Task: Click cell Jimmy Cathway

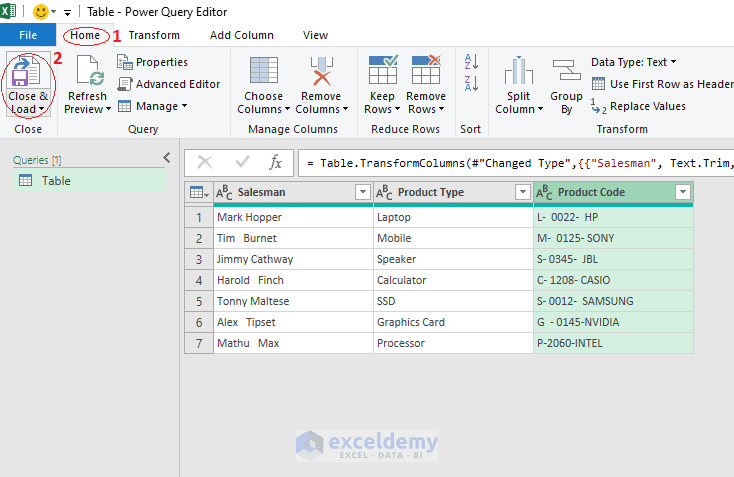Action: (294, 259)
